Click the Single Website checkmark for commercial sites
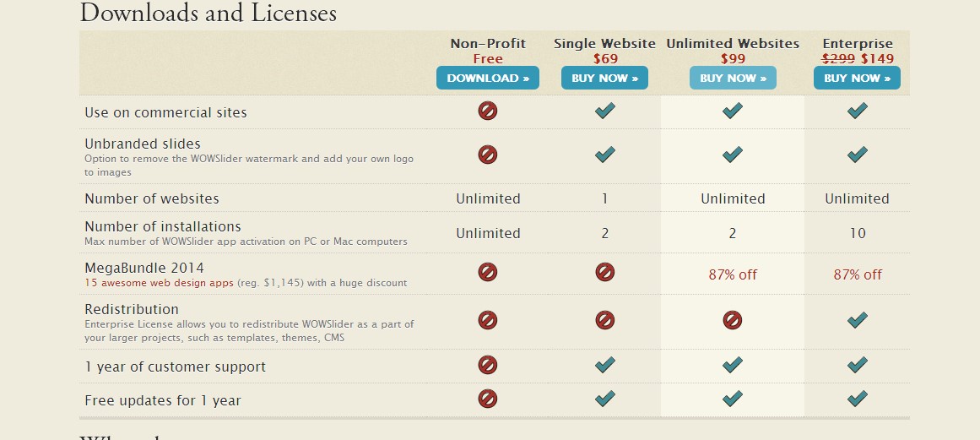The width and height of the screenshot is (980, 440). coord(605,111)
